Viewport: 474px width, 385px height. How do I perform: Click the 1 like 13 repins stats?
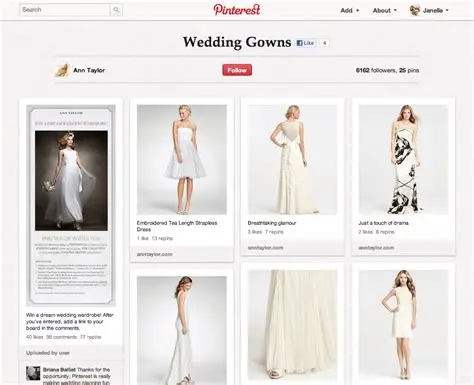pos(155,238)
